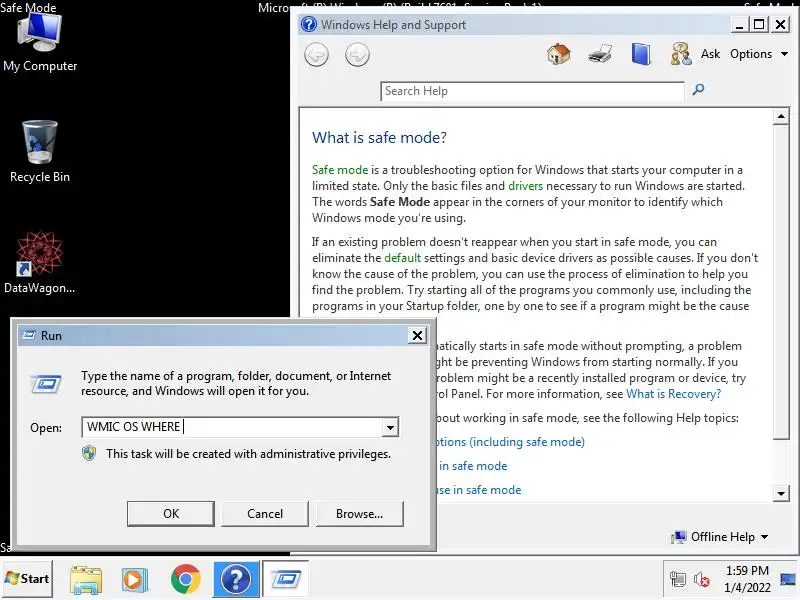Open the What is Recovery? link

(x=673, y=394)
